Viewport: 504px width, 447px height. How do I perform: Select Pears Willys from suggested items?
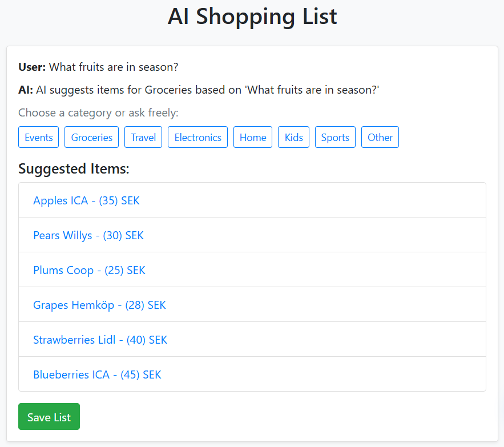click(x=88, y=235)
